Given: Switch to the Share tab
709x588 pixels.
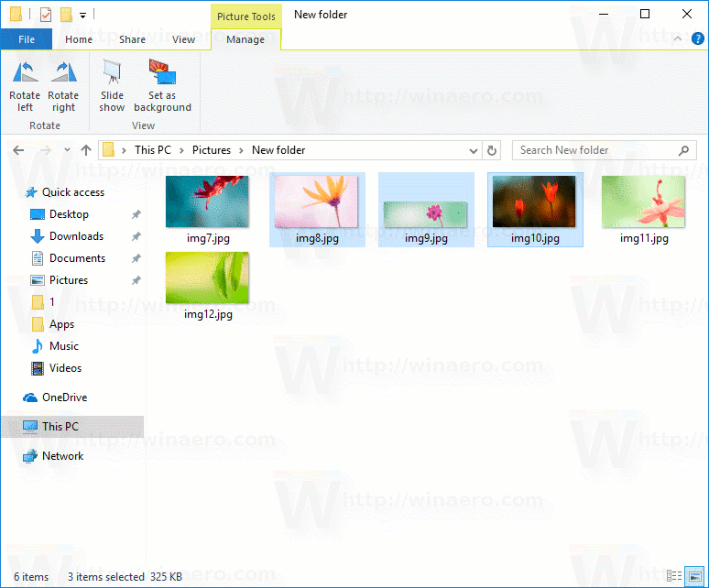Looking at the screenshot, I should pyautogui.click(x=132, y=39).
